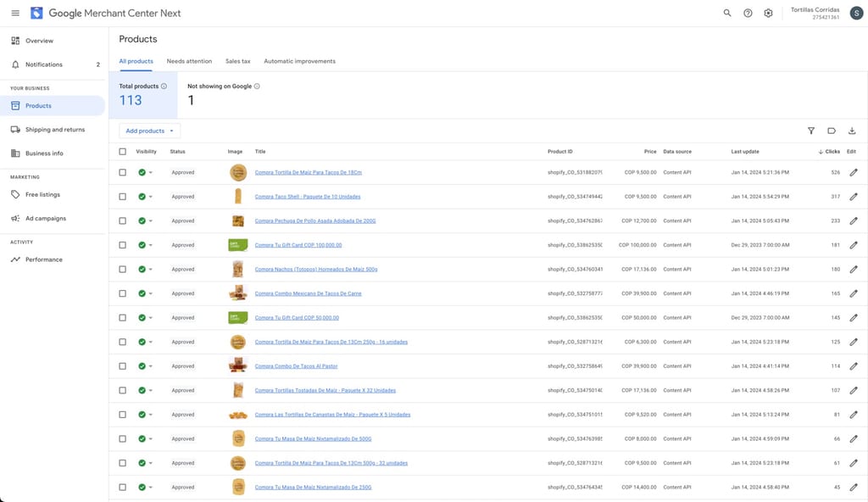Open Compra Nachos (Totopos) product link
The image size is (868, 502).
pyautogui.click(x=316, y=270)
